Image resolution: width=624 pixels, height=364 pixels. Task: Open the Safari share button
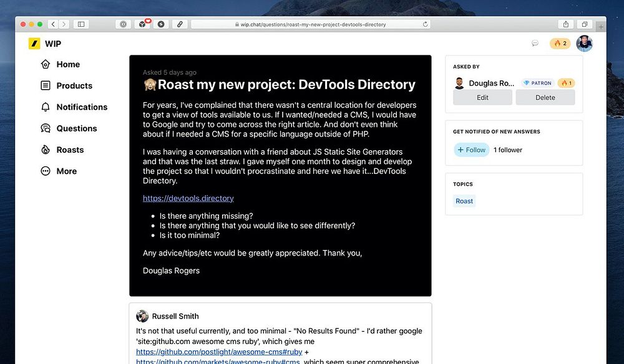565,24
